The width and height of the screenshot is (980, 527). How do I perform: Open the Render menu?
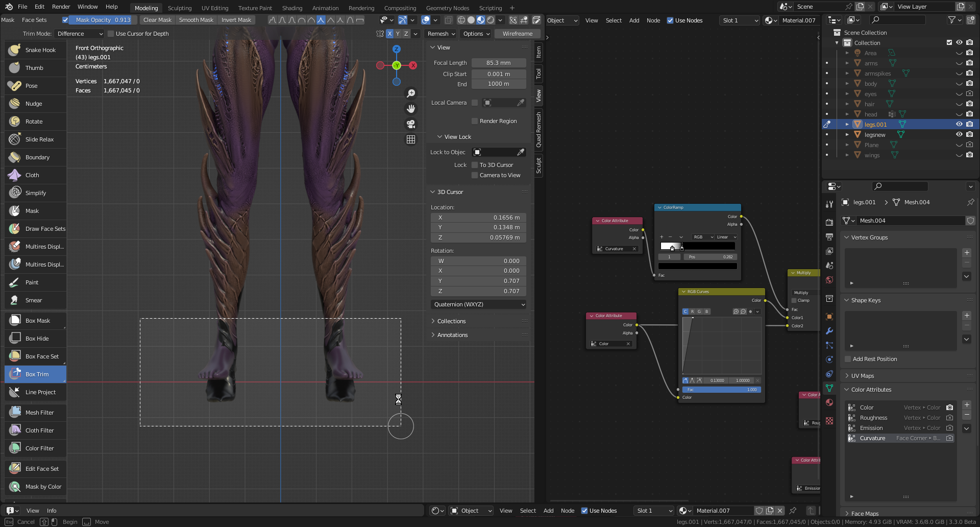click(61, 7)
